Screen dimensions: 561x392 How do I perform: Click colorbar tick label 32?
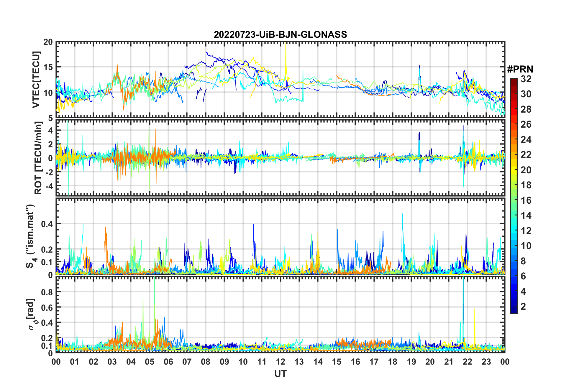[x=526, y=79]
